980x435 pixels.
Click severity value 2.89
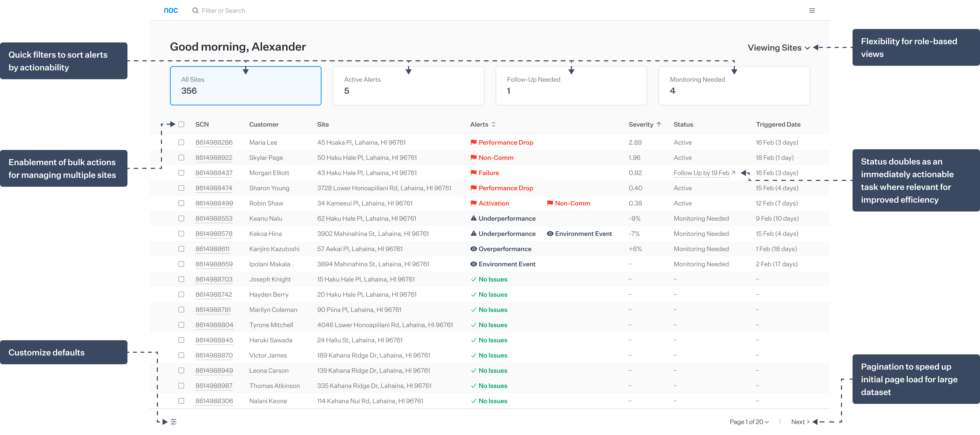tap(635, 143)
